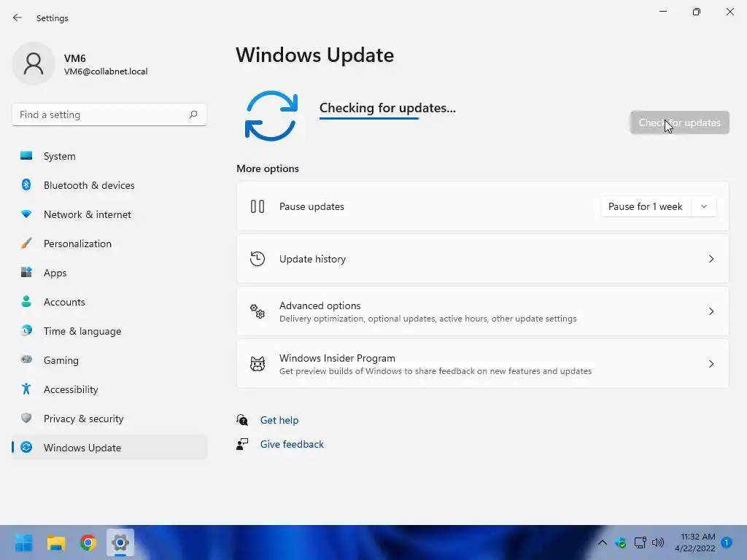
Task: Click the Check for updates button
Action: 679,122
